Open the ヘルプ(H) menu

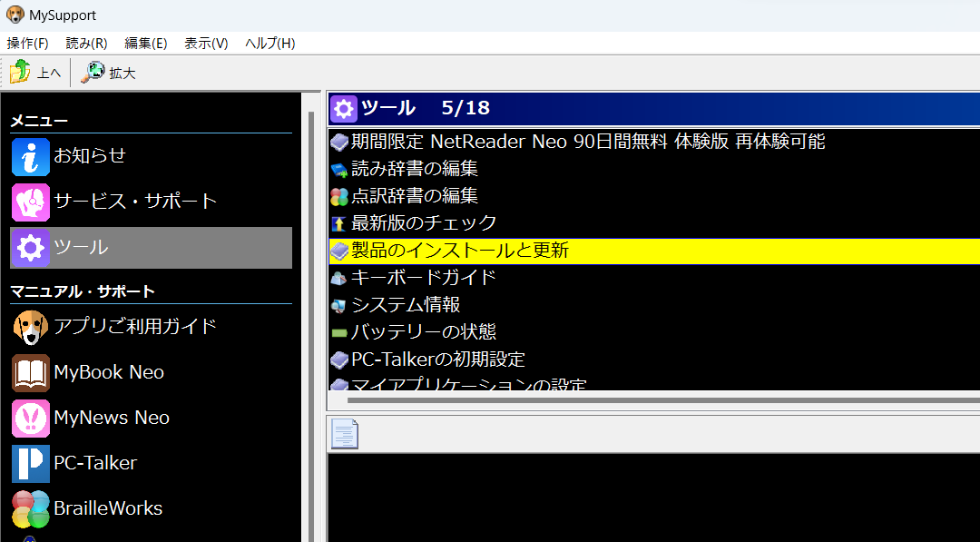[270, 44]
